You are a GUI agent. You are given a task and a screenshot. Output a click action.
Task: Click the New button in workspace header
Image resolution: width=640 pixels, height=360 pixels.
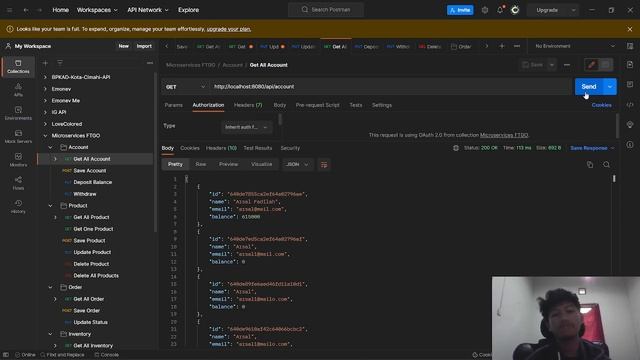point(124,46)
